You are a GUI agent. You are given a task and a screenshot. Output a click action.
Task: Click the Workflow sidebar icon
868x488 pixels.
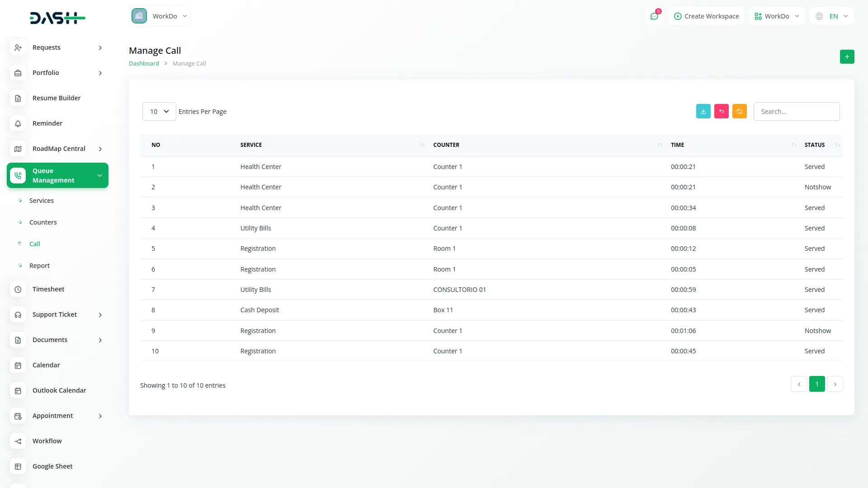tap(18, 441)
